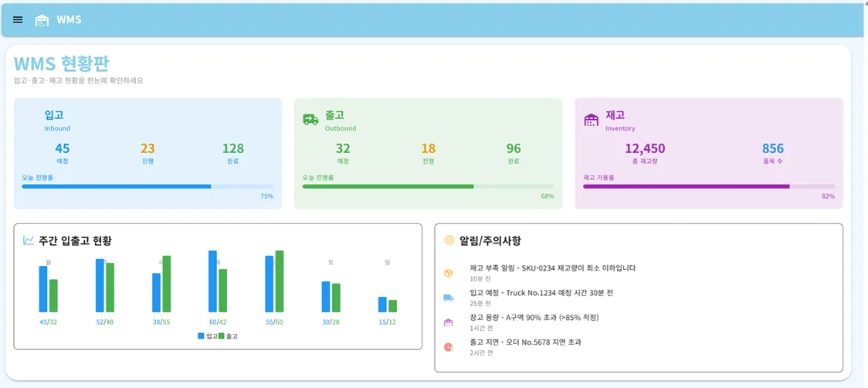Click the 856 품목 수 value
The width and height of the screenshot is (868, 388).
[773, 148]
